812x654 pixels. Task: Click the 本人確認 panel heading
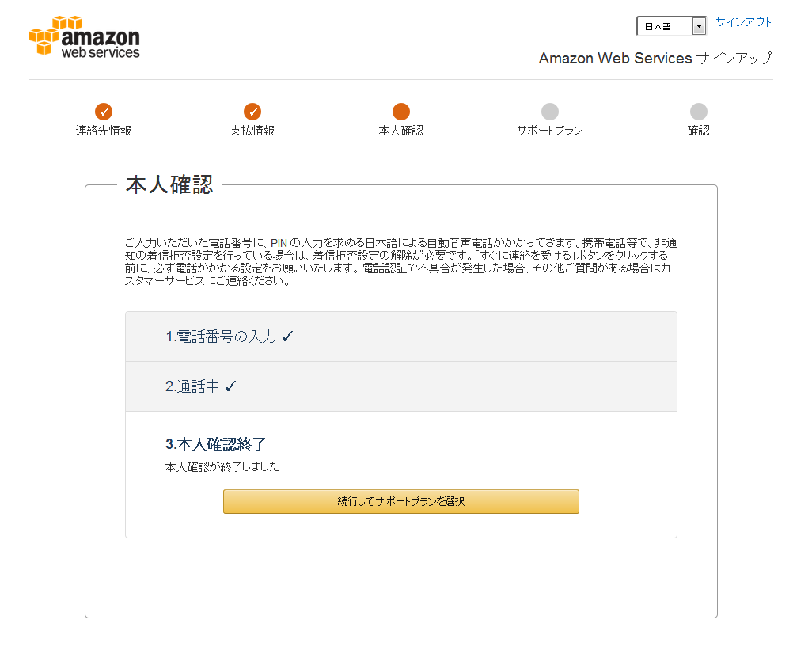click(x=169, y=185)
